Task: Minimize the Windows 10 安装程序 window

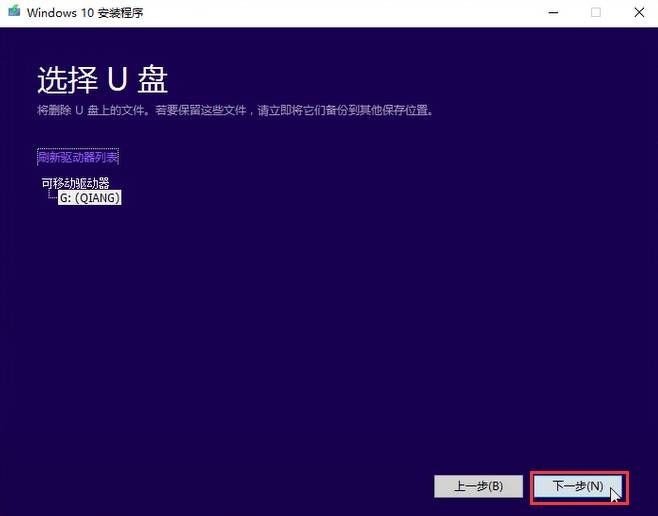Action: click(x=554, y=13)
